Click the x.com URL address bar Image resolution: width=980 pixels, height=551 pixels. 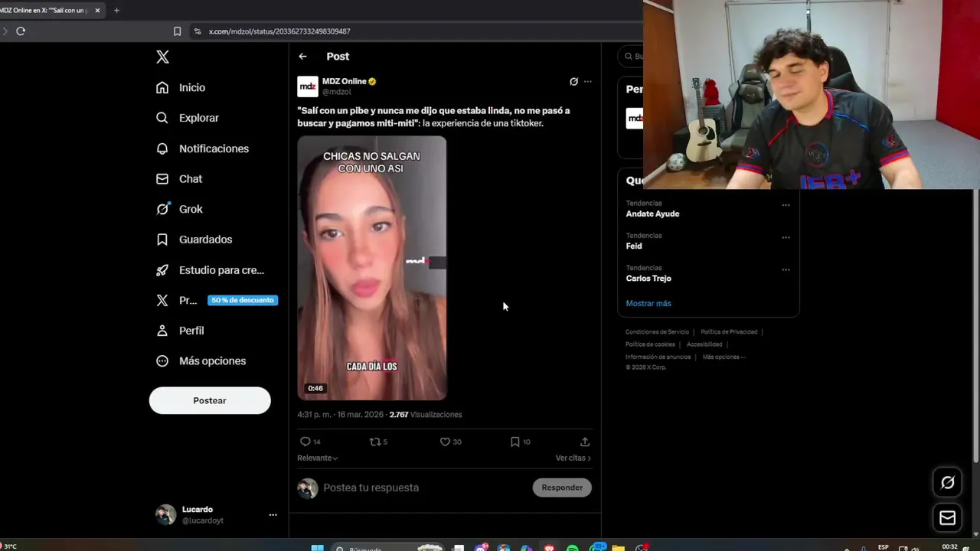tap(279, 31)
